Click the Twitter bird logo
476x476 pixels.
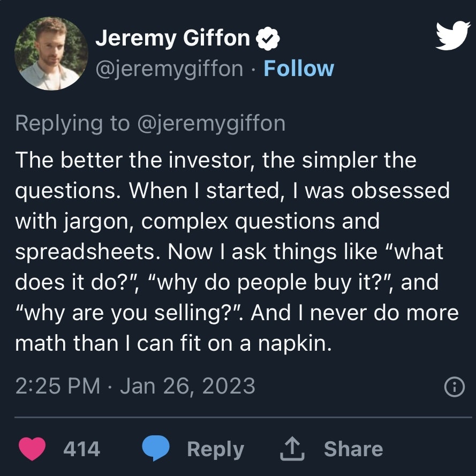pos(452,35)
